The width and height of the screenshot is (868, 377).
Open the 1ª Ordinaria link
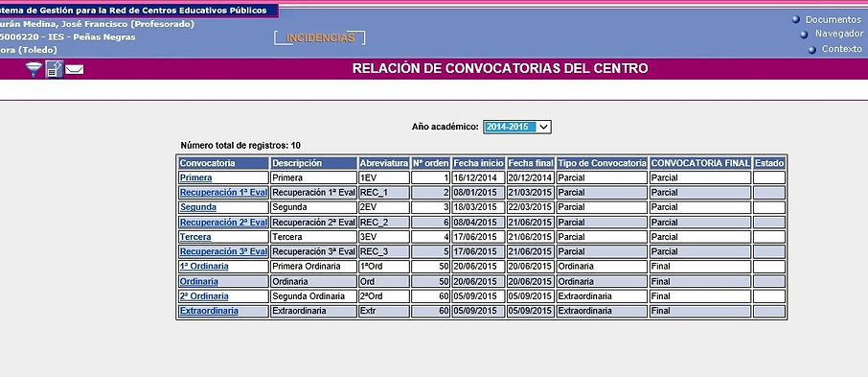[204, 267]
